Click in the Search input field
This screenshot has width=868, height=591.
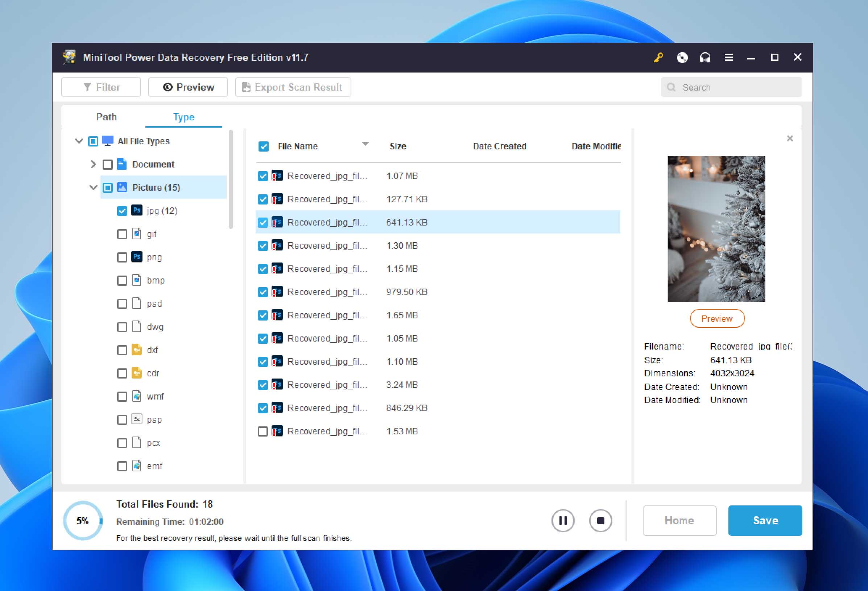pyautogui.click(x=731, y=87)
